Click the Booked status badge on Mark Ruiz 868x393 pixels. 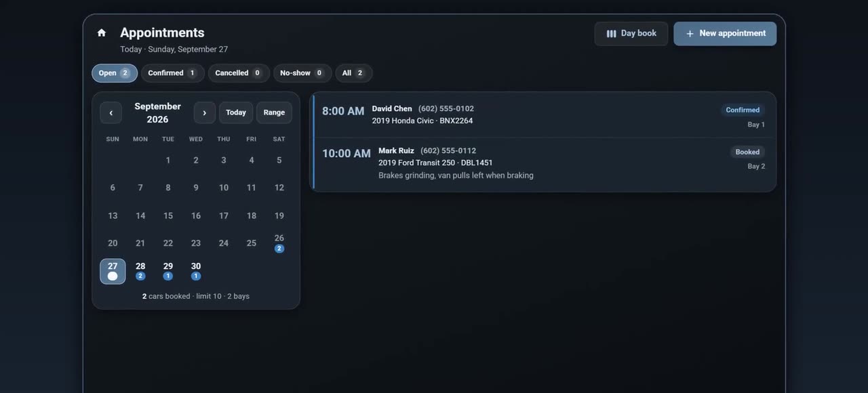[747, 152]
